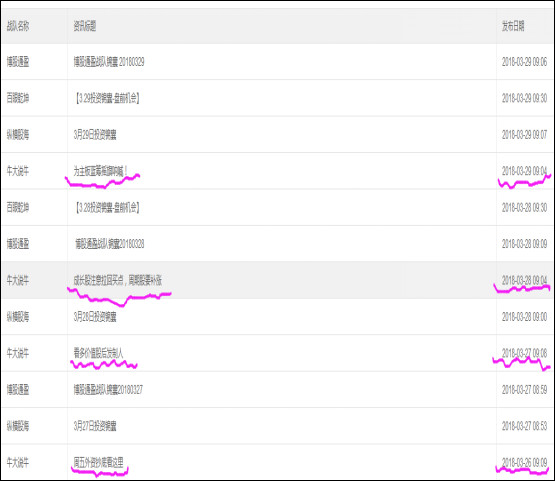Open article 为主板蓝筹摇旗呐喊!

(x=100, y=171)
